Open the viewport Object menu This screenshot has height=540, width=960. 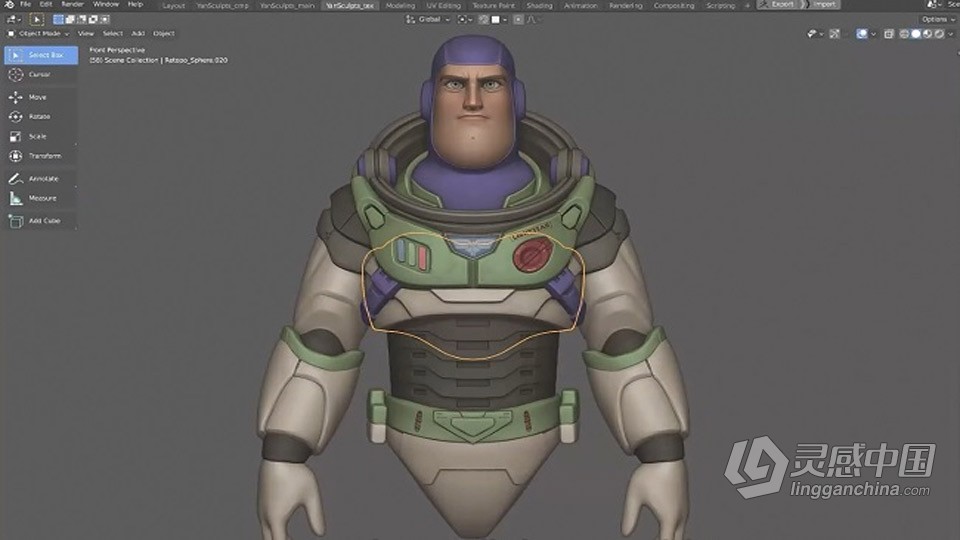coord(163,34)
